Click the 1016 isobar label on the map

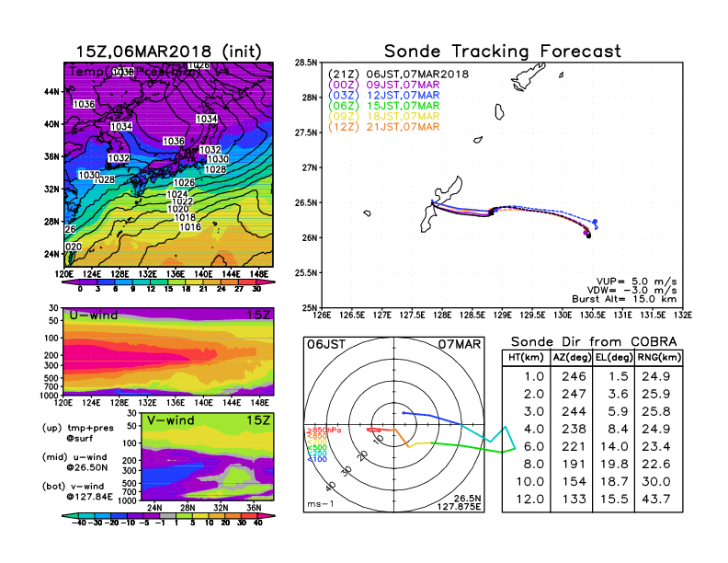190,226
